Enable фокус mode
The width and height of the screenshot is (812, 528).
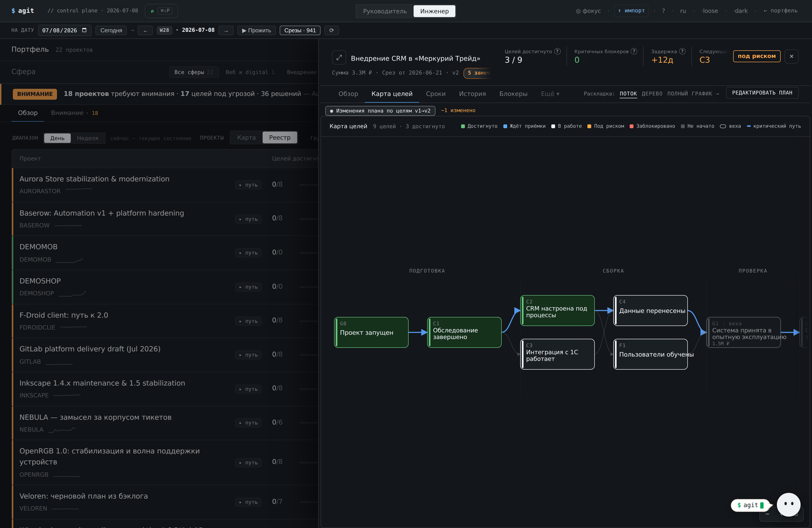tap(588, 11)
